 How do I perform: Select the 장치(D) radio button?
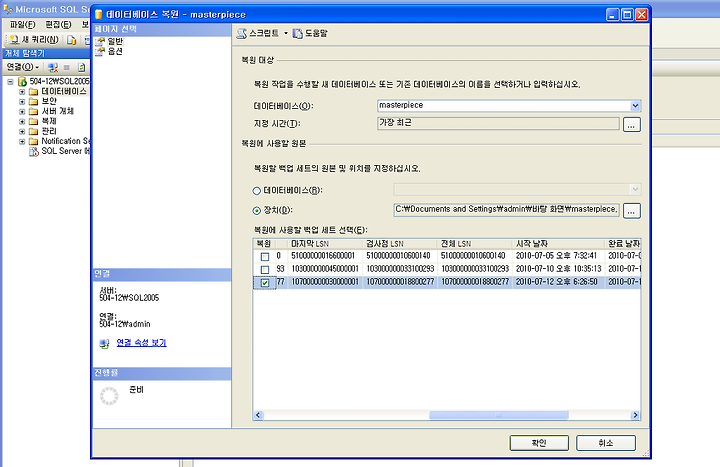pyautogui.click(x=257, y=211)
